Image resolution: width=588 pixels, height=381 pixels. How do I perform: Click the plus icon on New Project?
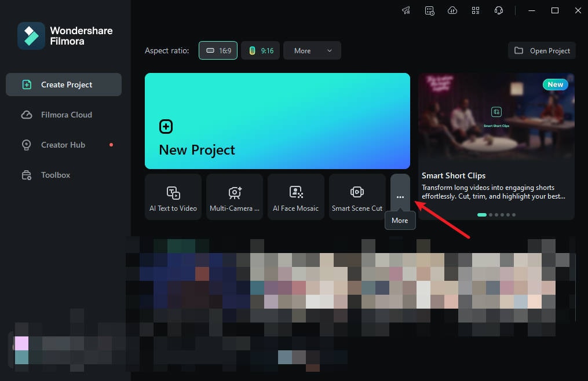(x=166, y=127)
